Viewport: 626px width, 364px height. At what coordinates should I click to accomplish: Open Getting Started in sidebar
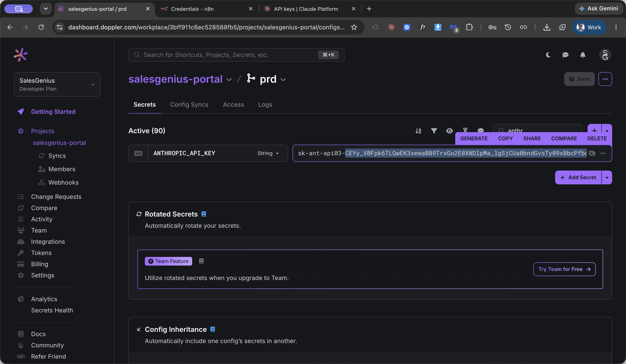(53, 112)
